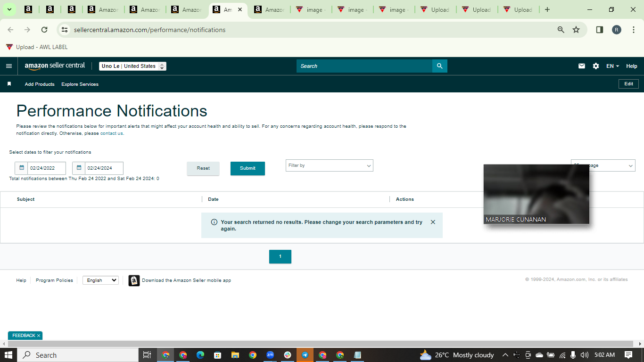Open Upload - AWL LABEL bookmark

click(37, 47)
